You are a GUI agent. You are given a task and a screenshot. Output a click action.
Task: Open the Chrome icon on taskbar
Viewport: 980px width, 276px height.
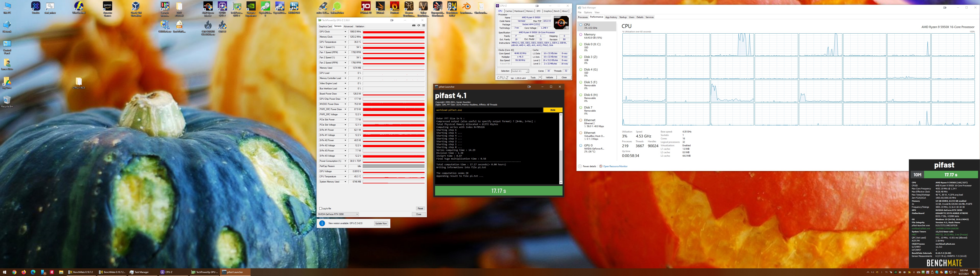point(15,272)
